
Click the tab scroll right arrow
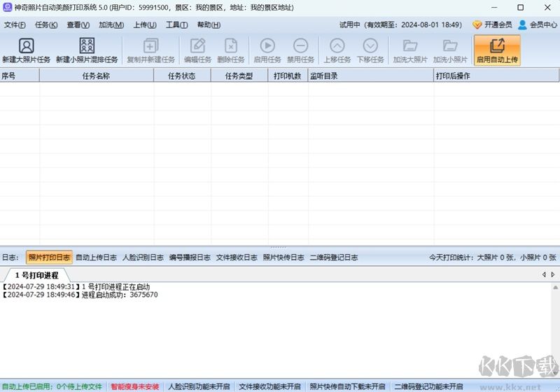(553, 274)
